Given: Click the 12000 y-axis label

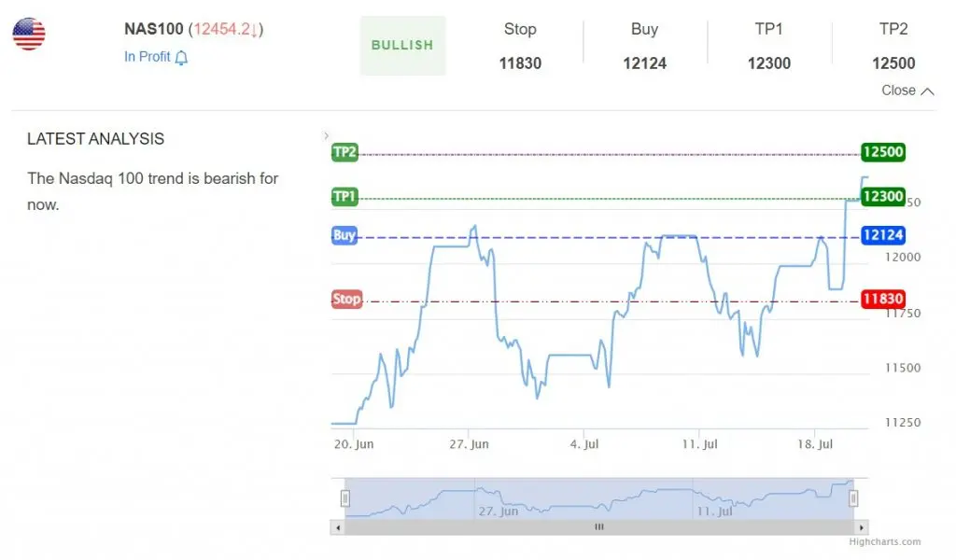Looking at the screenshot, I should 903,258.
